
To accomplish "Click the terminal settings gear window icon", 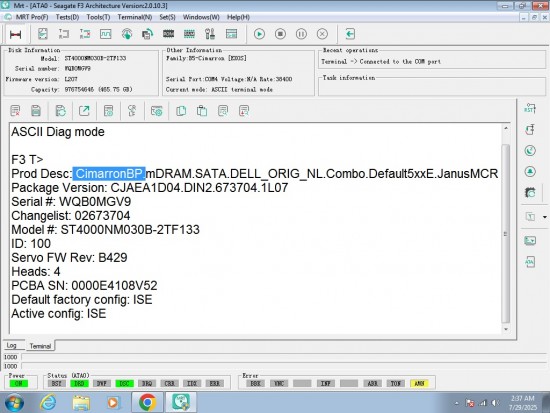I will (156, 111).
